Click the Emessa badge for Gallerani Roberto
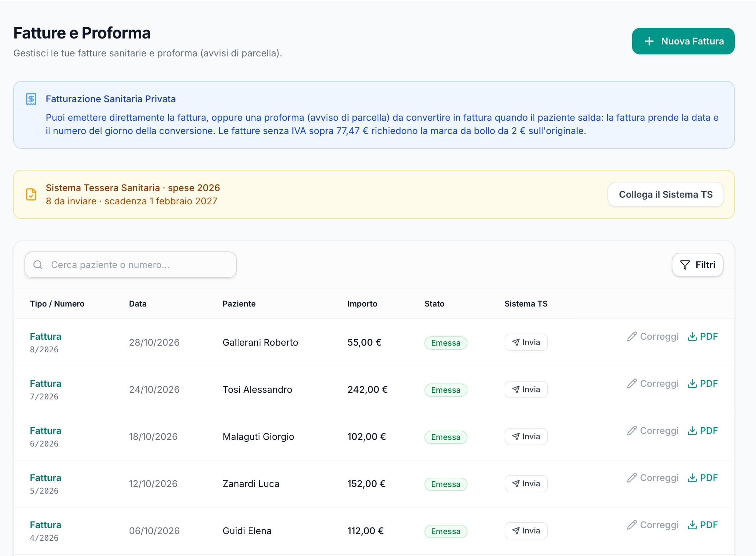This screenshot has height=556, width=756. 446,343
